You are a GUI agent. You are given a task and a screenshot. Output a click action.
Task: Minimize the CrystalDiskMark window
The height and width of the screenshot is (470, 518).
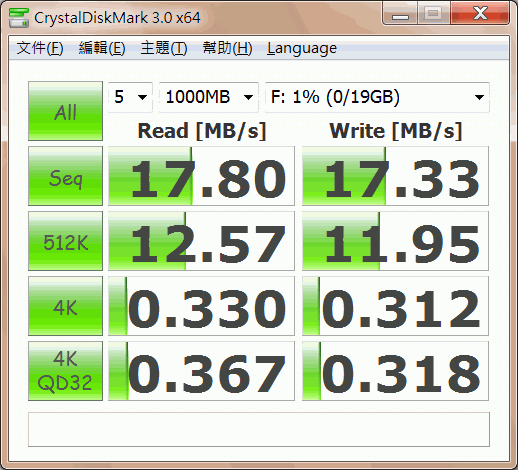[x=400, y=15]
